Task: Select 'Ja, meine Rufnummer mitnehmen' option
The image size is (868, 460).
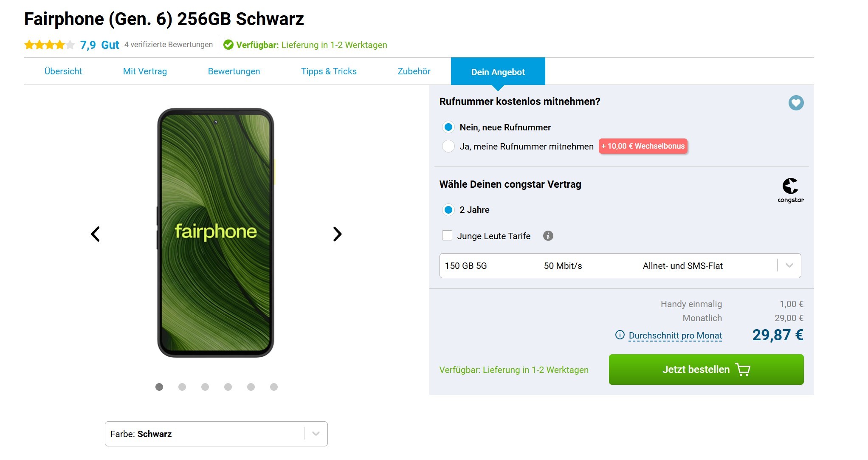Action: point(448,146)
